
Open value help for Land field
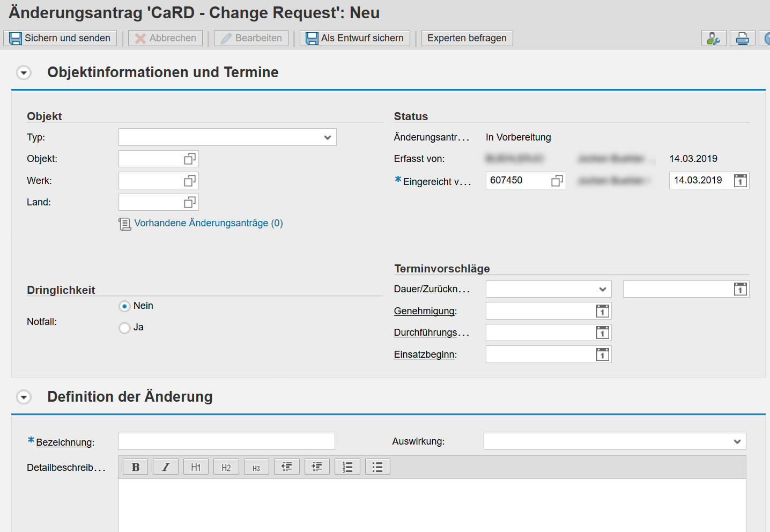coord(190,202)
